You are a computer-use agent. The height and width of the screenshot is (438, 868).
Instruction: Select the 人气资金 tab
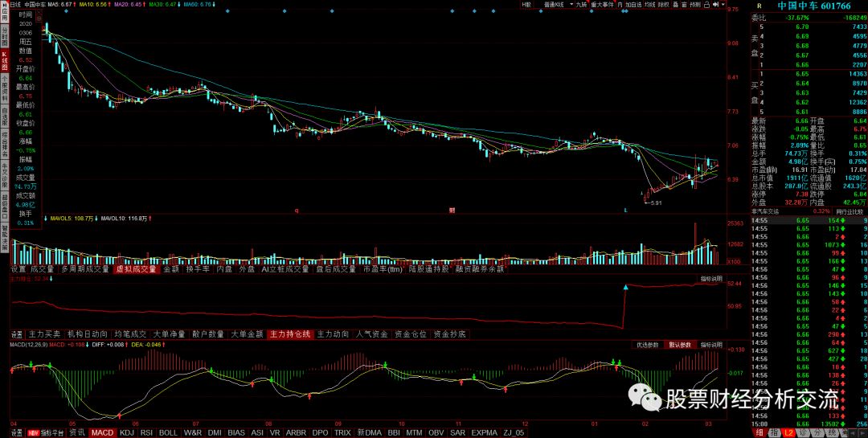click(371, 334)
